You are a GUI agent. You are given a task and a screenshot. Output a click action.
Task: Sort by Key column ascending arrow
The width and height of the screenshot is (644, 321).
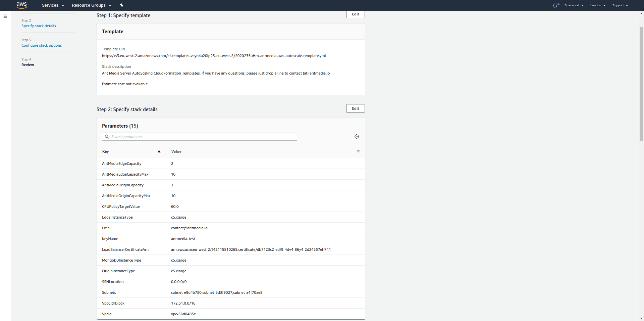click(159, 151)
